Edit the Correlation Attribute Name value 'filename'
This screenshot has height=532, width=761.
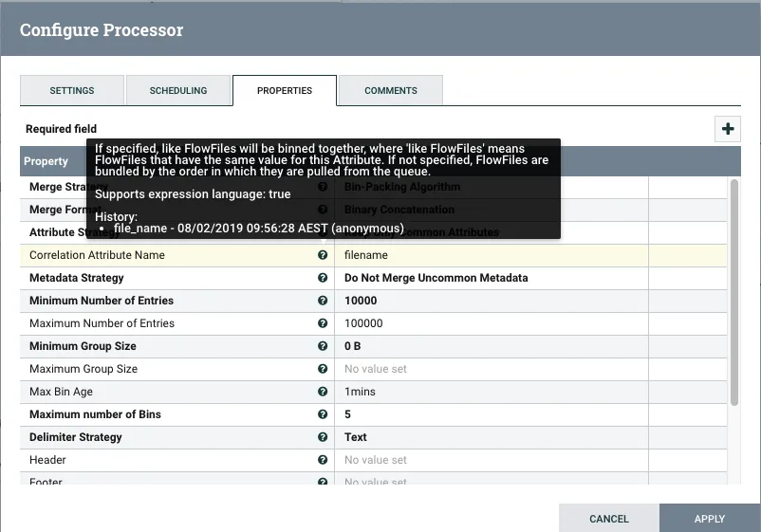[x=493, y=255]
